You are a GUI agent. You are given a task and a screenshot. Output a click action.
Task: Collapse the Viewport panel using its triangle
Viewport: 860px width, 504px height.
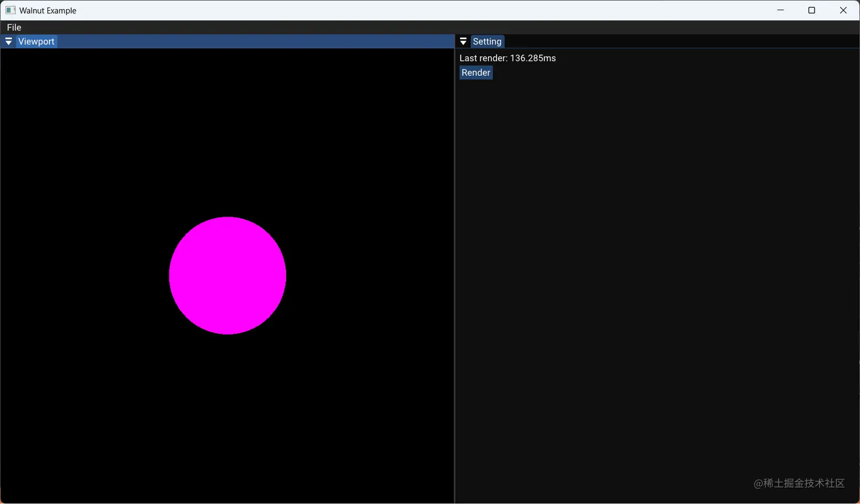pyautogui.click(x=9, y=42)
